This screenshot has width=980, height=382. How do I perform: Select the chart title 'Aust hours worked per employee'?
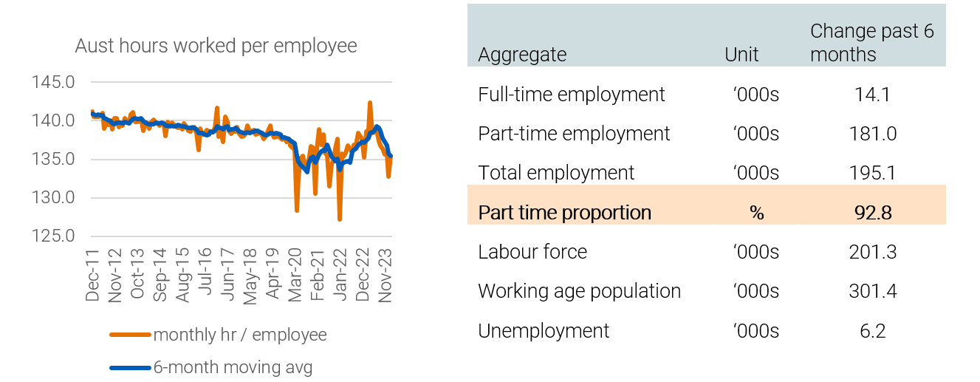[216, 46]
